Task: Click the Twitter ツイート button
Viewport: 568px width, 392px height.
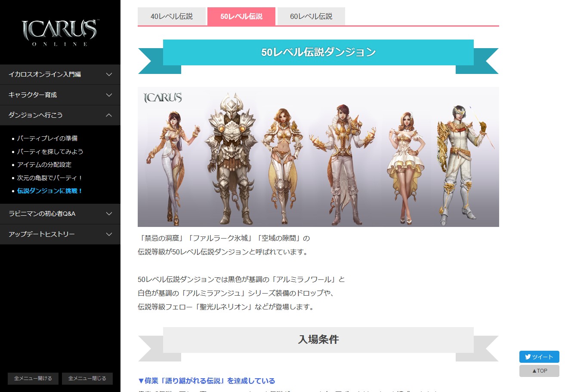Action: 539,357
